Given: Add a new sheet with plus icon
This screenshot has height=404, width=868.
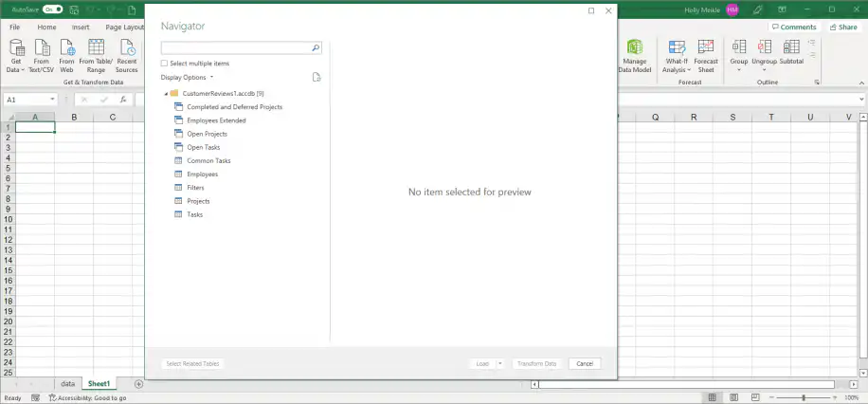Looking at the screenshot, I should point(138,383).
